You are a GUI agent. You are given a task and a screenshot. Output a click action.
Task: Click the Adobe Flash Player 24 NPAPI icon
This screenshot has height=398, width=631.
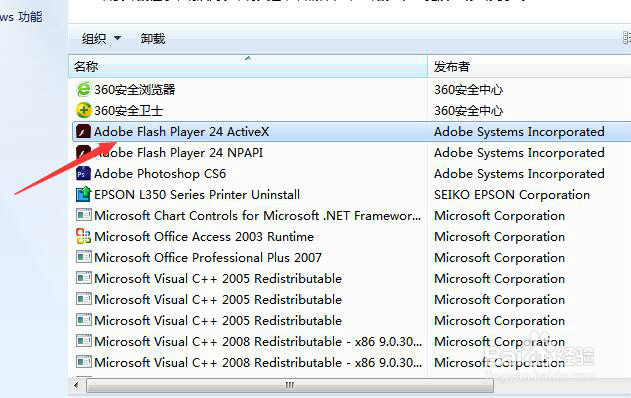(x=84, y=152)
